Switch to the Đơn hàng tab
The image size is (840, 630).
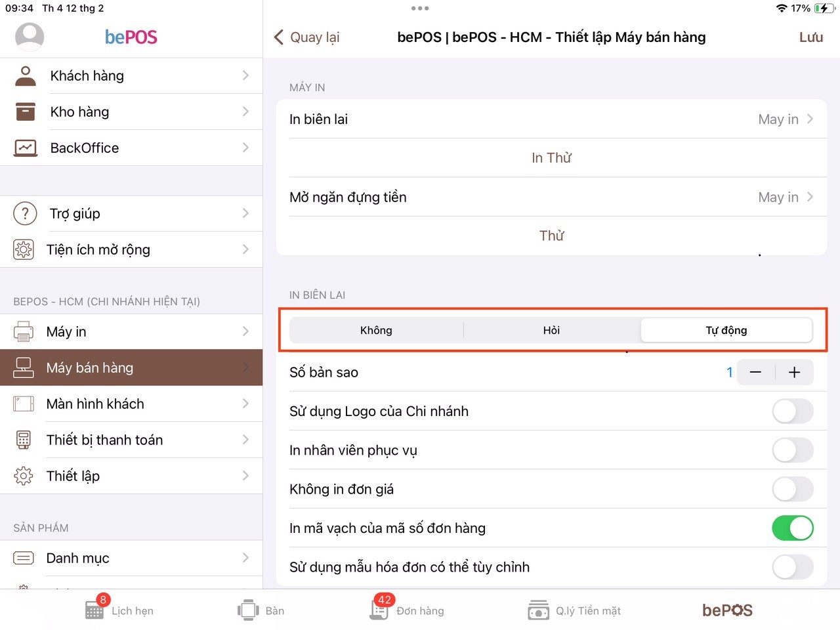point(408,610)
